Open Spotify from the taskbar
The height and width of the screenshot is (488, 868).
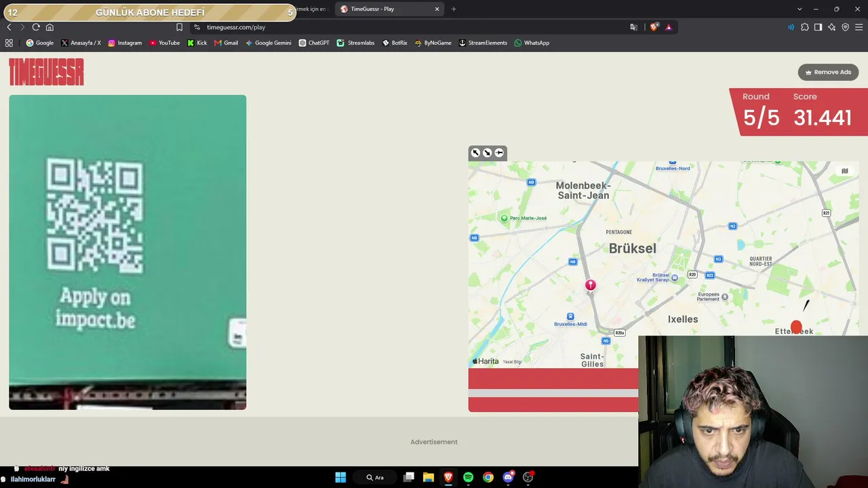pos(468,477)
